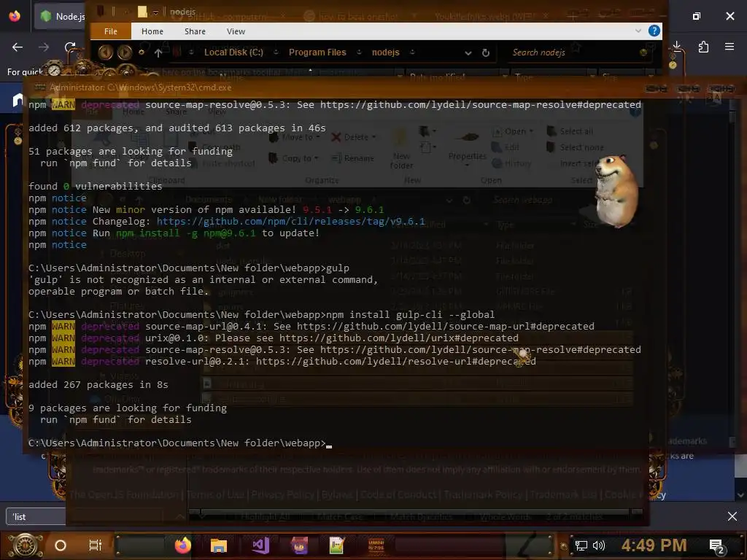The image size is (747, 560).
Task: Click Properties in background Explorer ribbon
Action: [467, 149]
